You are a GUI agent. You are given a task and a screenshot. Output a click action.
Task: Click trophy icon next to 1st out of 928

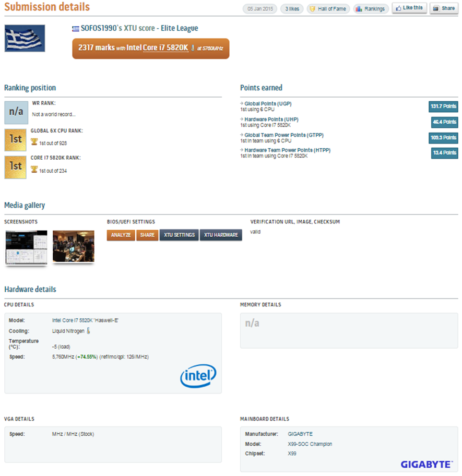[x=34, y=142]
